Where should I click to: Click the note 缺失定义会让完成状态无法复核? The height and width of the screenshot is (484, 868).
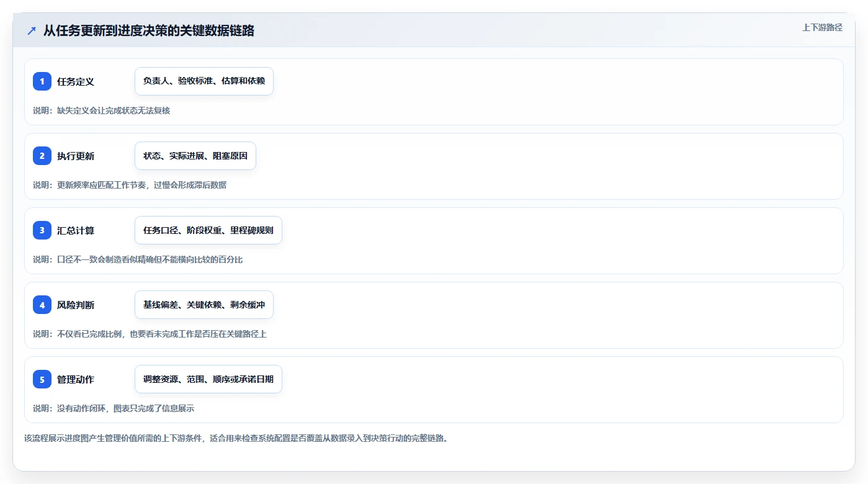click(x=102, y=110)
